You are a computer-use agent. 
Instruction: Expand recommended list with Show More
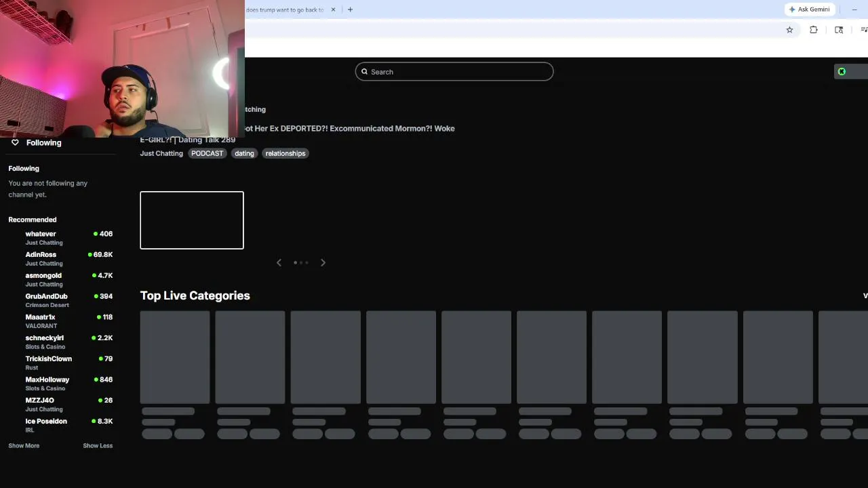click(x=24, y=445)
